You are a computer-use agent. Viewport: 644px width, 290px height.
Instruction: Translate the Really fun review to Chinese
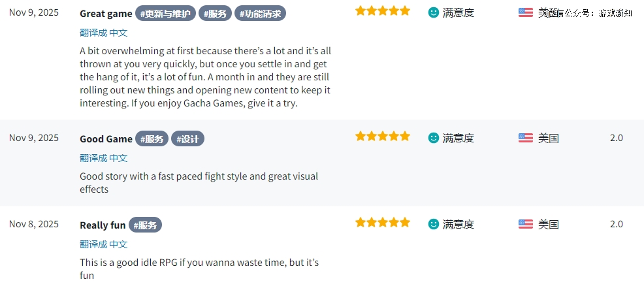coord(103,244)
